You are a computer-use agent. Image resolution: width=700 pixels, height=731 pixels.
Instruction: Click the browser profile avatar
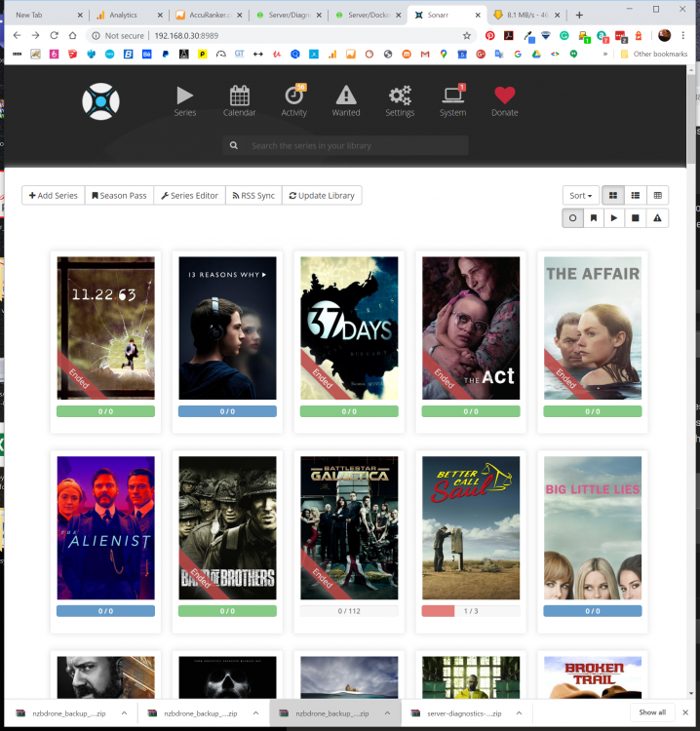664,35
